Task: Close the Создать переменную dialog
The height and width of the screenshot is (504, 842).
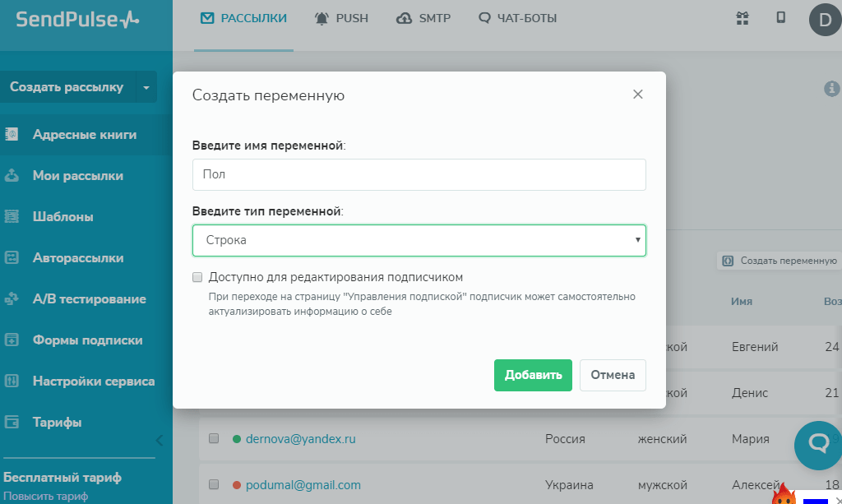Action: click(637, 95)
